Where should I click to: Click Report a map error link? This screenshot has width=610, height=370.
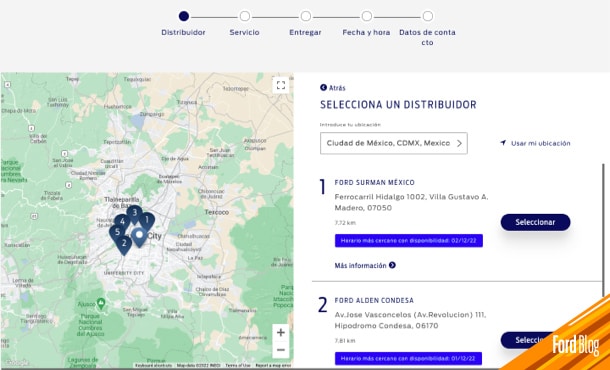[x=273, y=366]
